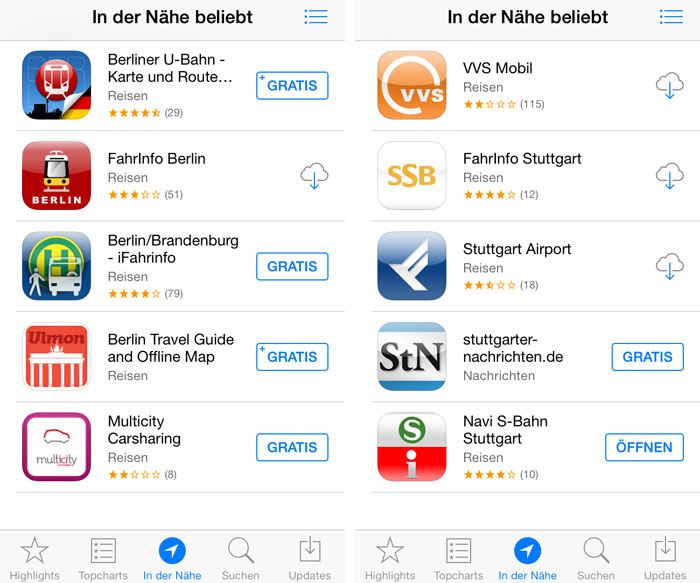
Task: Download Stuttgart Airport via cloud icon
Action: coord(670,266)
